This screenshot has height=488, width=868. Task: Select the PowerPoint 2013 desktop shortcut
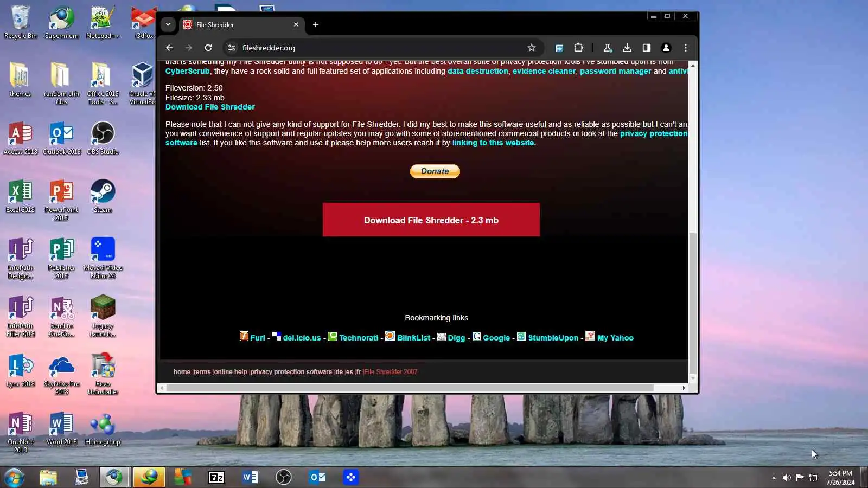pos(61,199)
